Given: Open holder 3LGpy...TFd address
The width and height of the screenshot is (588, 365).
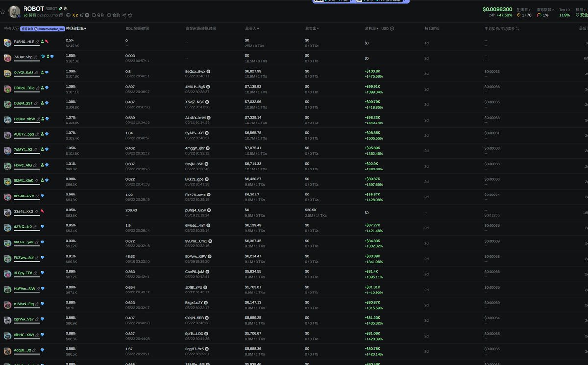Looking at the screenshot, I should (23, 273).
